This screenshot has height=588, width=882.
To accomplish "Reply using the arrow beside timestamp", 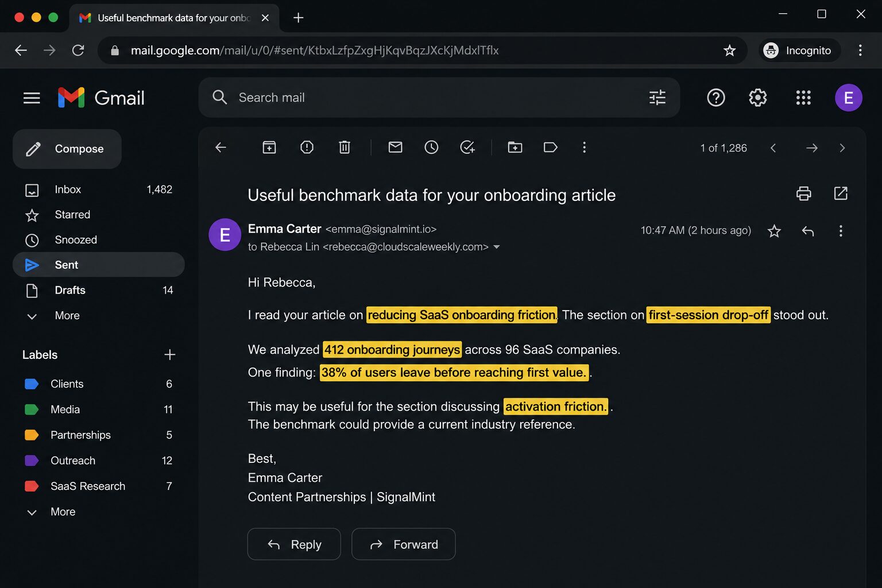I will click(x=808, y=231).
